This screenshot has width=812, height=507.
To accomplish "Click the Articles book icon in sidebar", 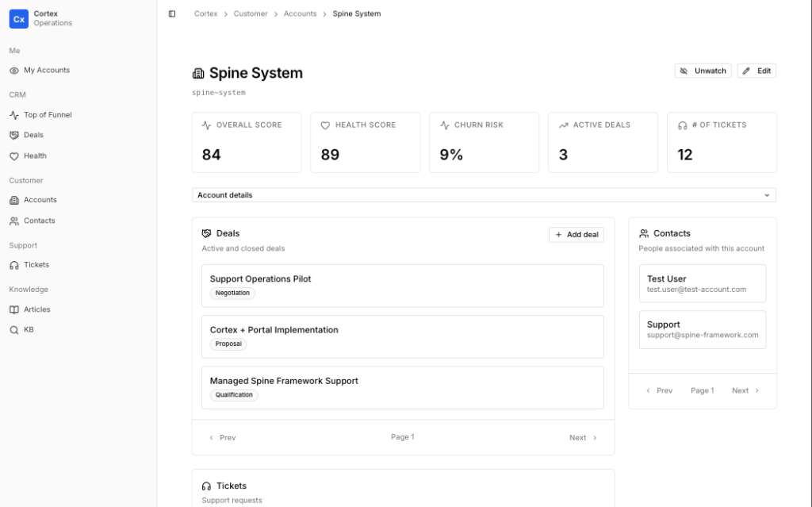I will tap(14, 309).
